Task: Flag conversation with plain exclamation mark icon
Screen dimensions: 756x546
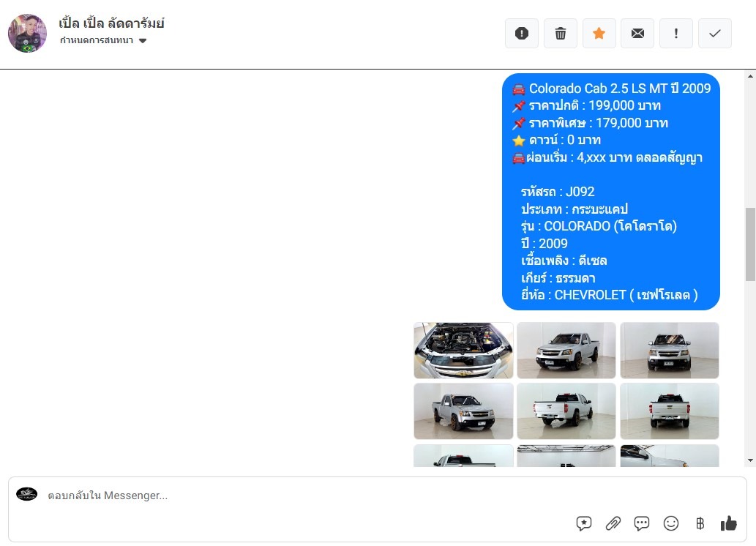Action: pyautogui.click(x=676, y=33)
